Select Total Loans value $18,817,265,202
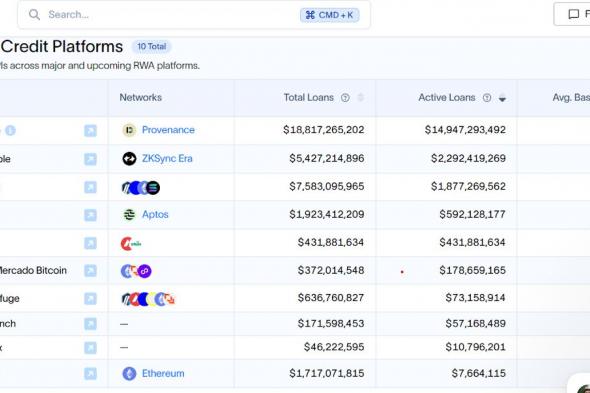This screenshot has width=590, height=393. pyautogui.click(x=324, y=130)
